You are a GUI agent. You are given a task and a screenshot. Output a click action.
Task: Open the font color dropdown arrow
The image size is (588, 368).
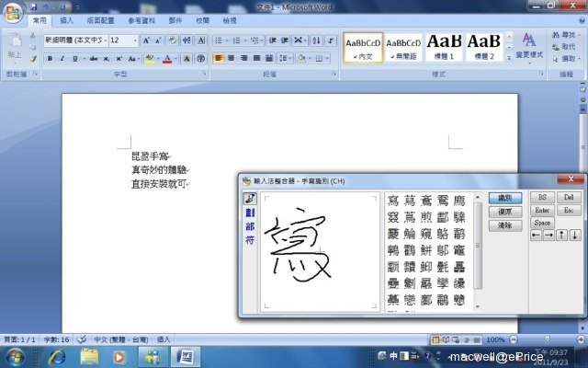pyautogui.click(x=175, y=59)
